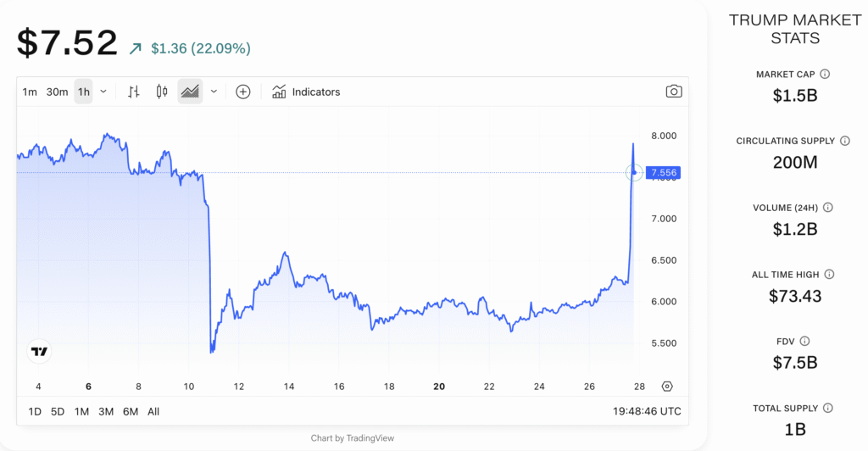Image resolution: width=868 pixels, height=451 pixels.
Task: Show the All date range
Action: coord(153,411)
